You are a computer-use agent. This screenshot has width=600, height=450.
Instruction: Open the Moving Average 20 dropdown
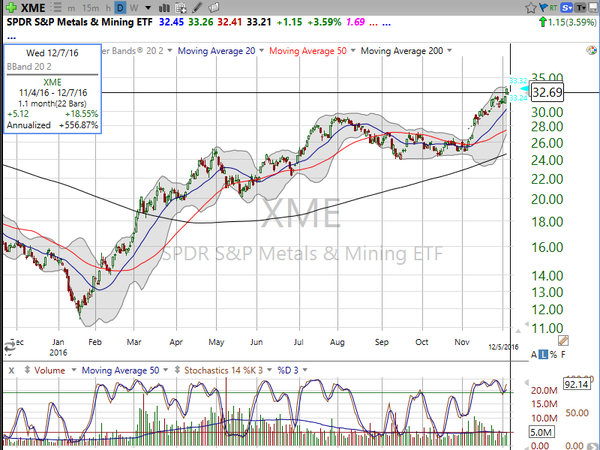pyautogui.click(x=261, y=51)
